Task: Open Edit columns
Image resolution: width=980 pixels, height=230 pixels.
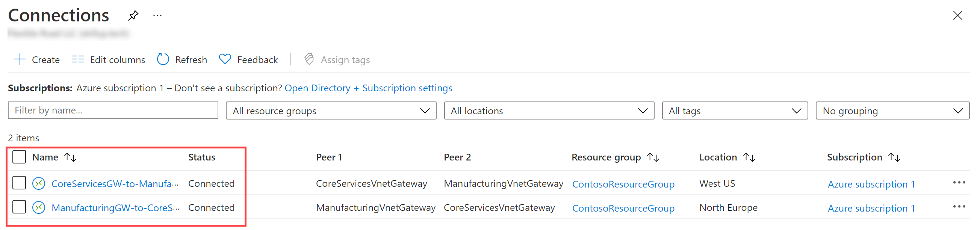Action: click(x=108, y=59)
